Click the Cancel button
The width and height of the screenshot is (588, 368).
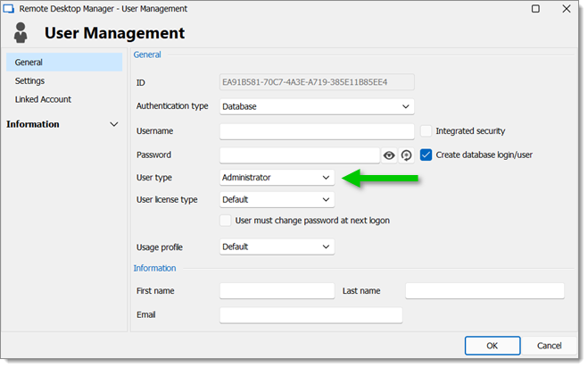pyautogui.click(x=549, y=346)
